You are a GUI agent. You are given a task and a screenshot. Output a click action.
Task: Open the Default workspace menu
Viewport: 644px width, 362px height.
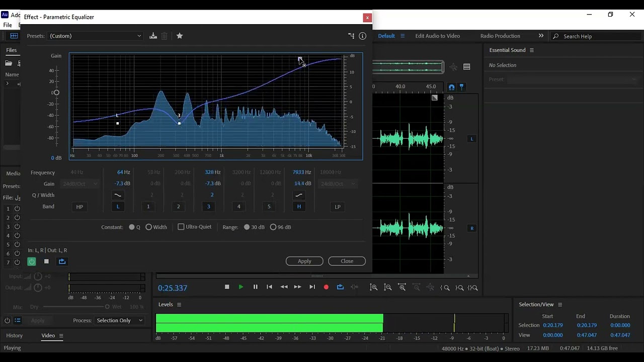[403, 36]
